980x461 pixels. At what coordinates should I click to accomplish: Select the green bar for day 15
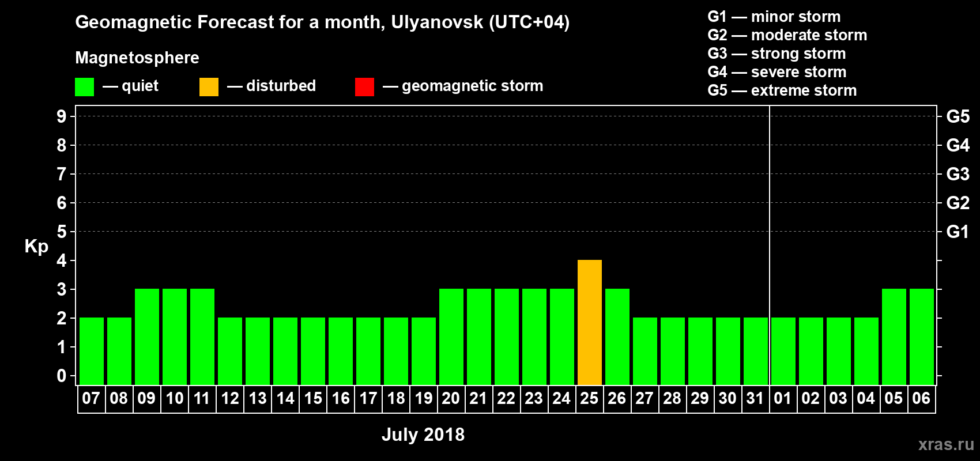(x=313, y=351)
